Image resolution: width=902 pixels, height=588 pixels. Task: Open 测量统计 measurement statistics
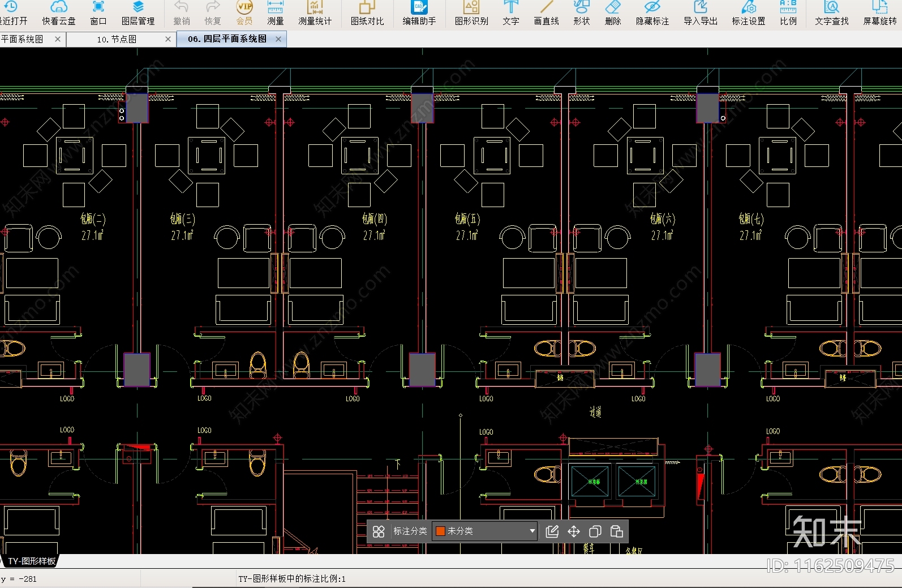click(315, 14)
